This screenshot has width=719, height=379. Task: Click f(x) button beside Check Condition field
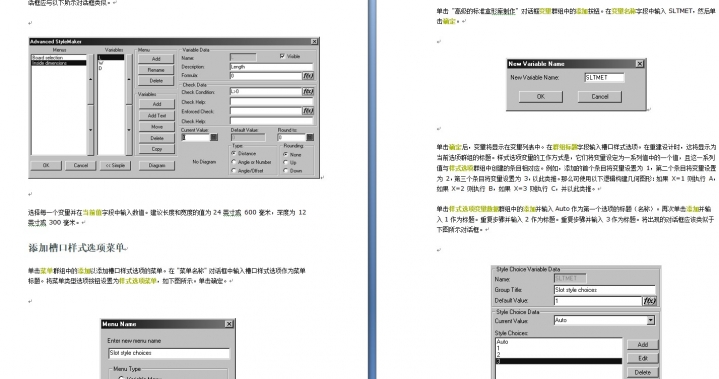(308, 92)
